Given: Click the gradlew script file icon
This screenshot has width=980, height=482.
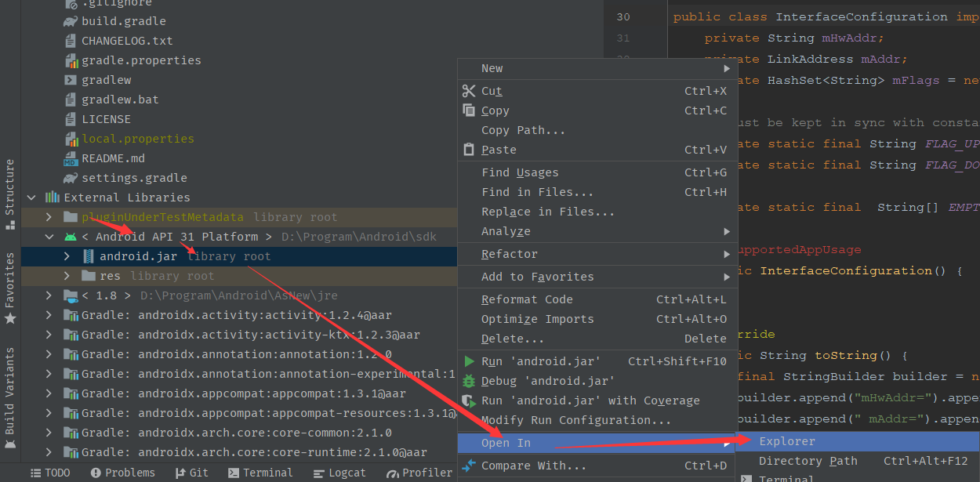Looking at the screenshot, I should pos(70,80).
